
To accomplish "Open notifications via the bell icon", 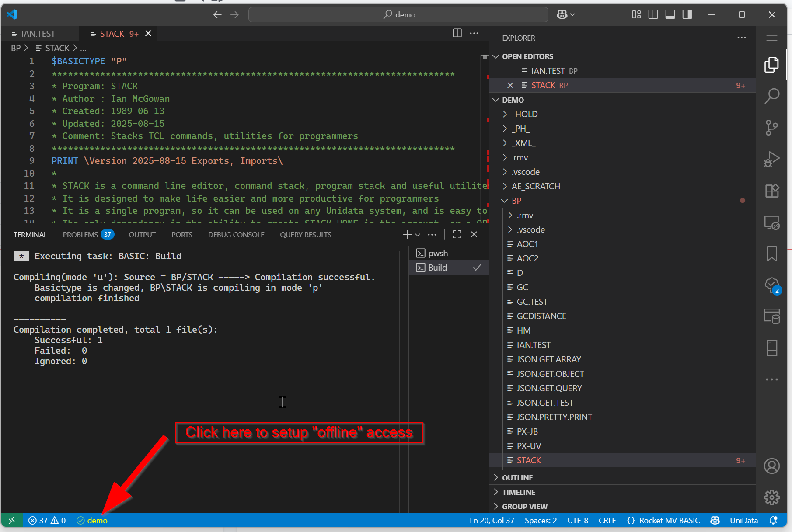I will click(773, 520).
